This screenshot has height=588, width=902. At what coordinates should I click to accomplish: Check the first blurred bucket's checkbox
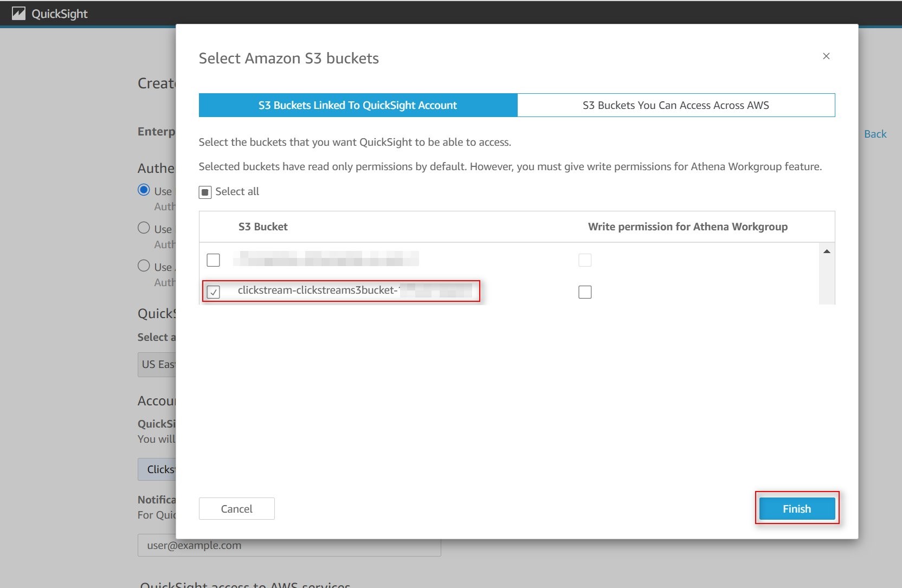click(213, 260)
